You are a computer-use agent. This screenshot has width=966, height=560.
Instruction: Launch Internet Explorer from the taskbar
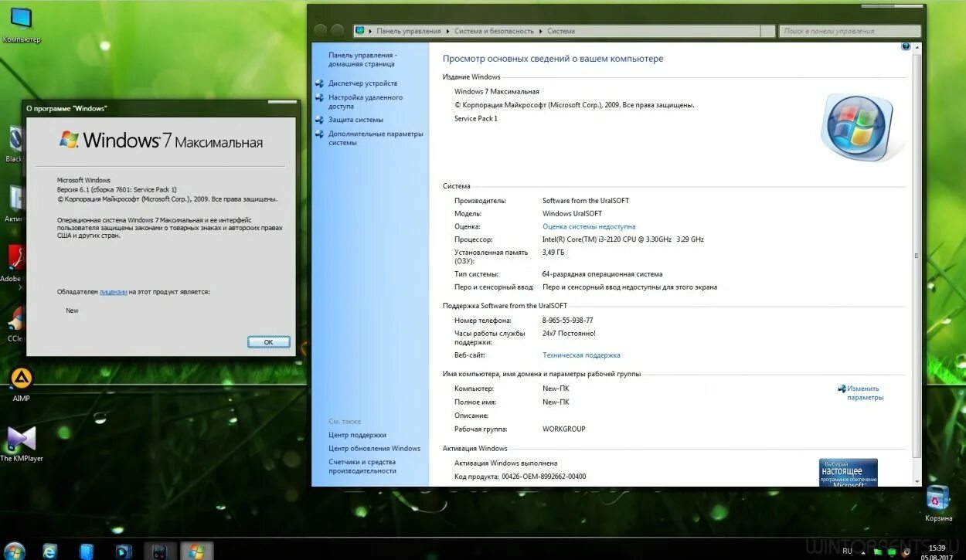point(50,551)
